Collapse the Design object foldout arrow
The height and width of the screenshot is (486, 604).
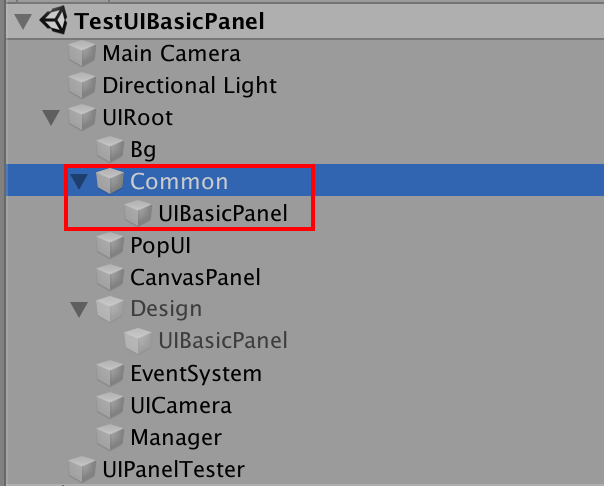pos(79,310)
